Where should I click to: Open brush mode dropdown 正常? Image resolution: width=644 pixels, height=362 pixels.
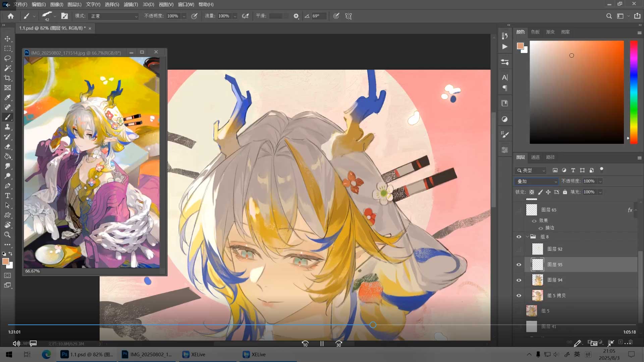(x=114, y=16)
